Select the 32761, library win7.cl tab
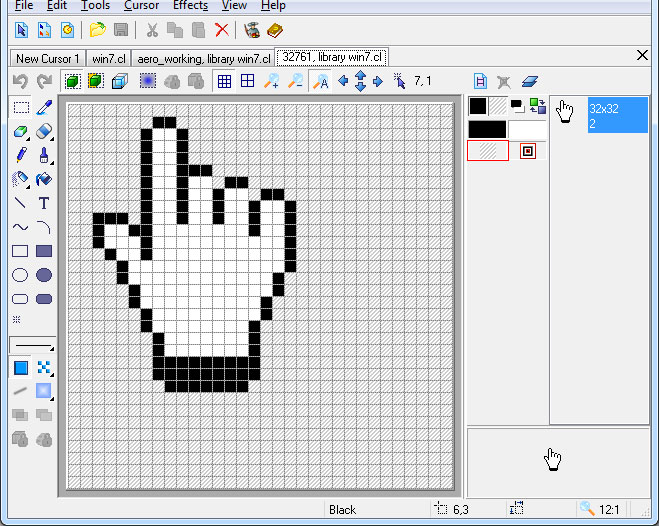The height and width of the screenshot is (526, 659). tap(332, 57)
